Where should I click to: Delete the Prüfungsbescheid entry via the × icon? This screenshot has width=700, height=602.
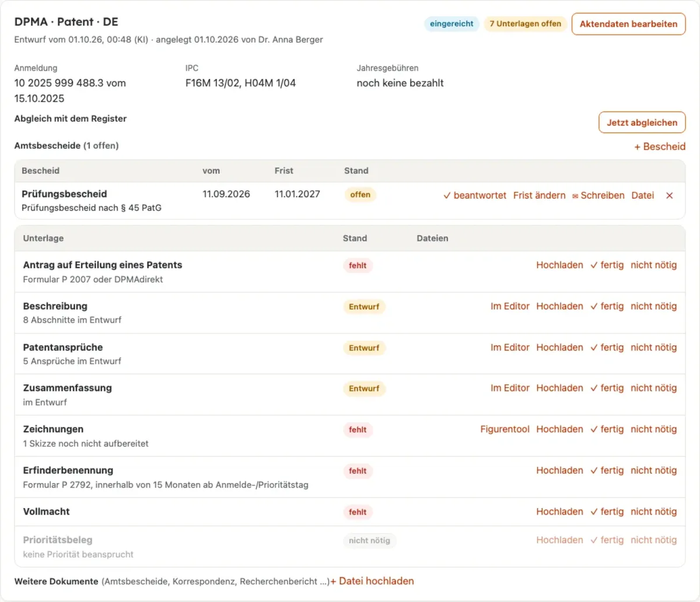(x=670, y=195)
